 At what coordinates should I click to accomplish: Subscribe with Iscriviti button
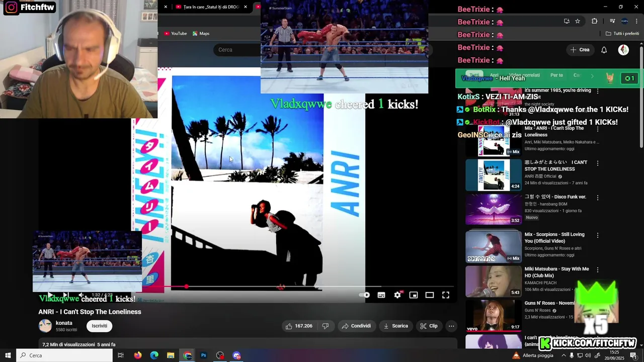[x=99, y=326]
